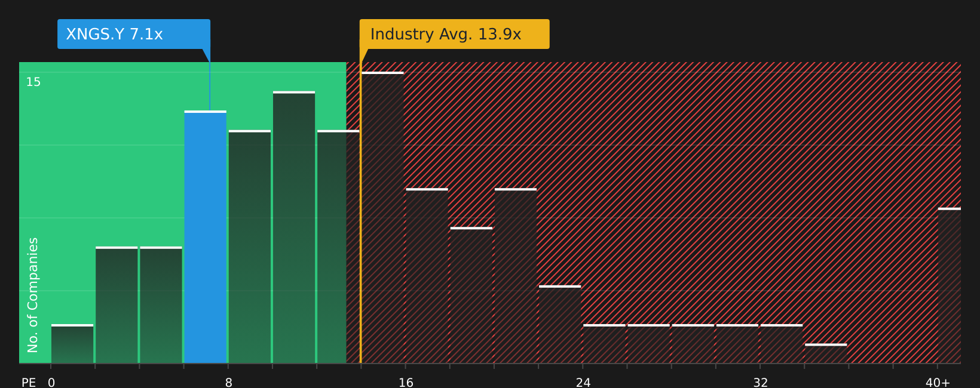Click the "8" x-axis tick label
This screenshot has width=980, height=388.
click(229, 383)
